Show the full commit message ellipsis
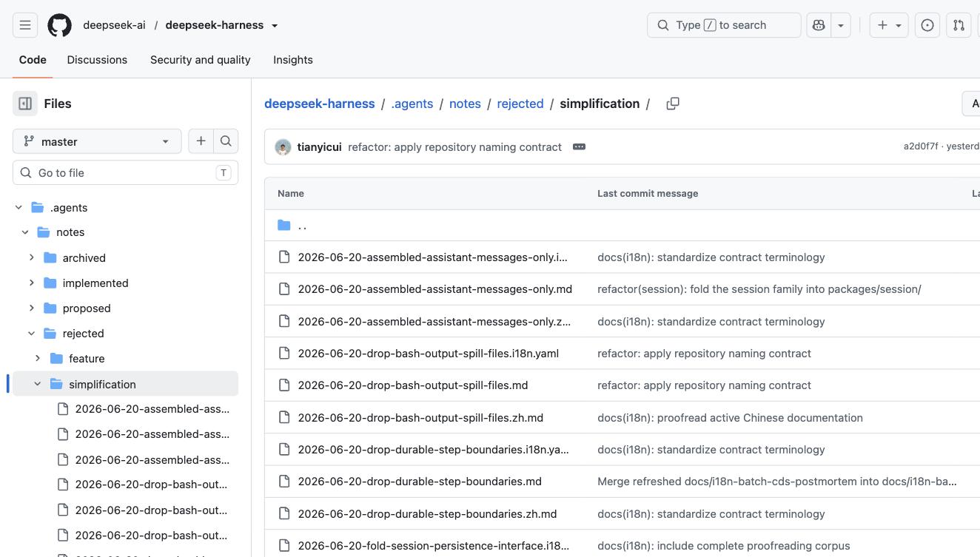Screen dimensions: 980x557 pyautogui.click(x=580, y=146)
